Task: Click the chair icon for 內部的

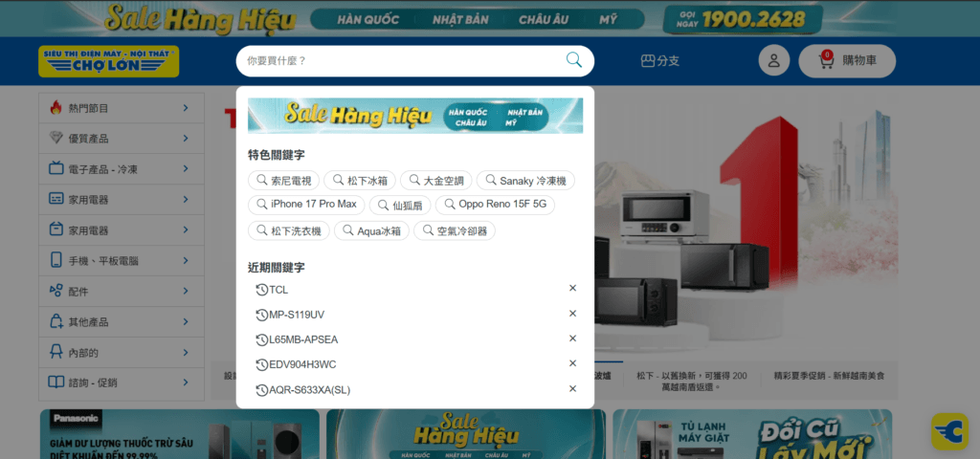Action: coord(56,352)
